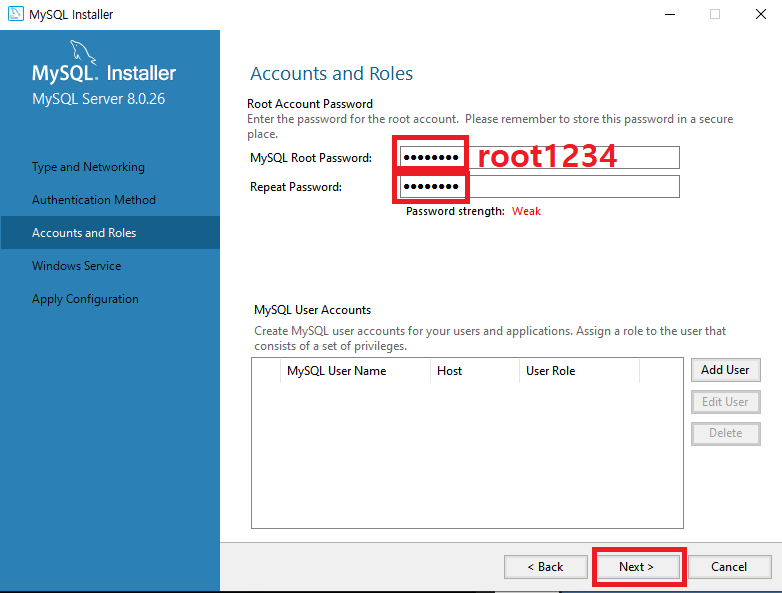Minimize the MySQL Installer window
This screenshot has height=593, width=782.
pyautogui.click(x=670, y=14)
